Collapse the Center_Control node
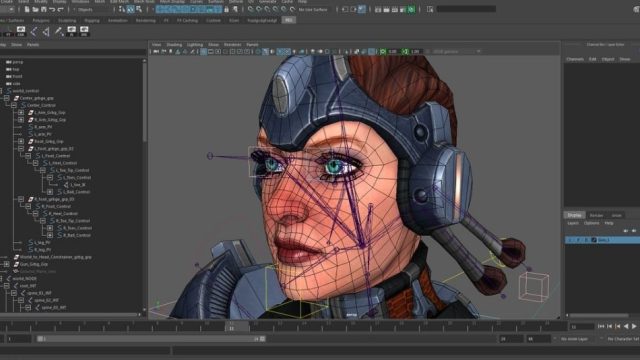Screen dimensions: 640x360 (13, 105)
